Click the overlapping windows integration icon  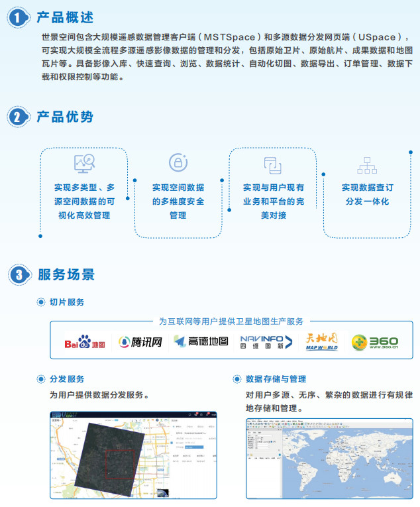(x=273, y=164)
